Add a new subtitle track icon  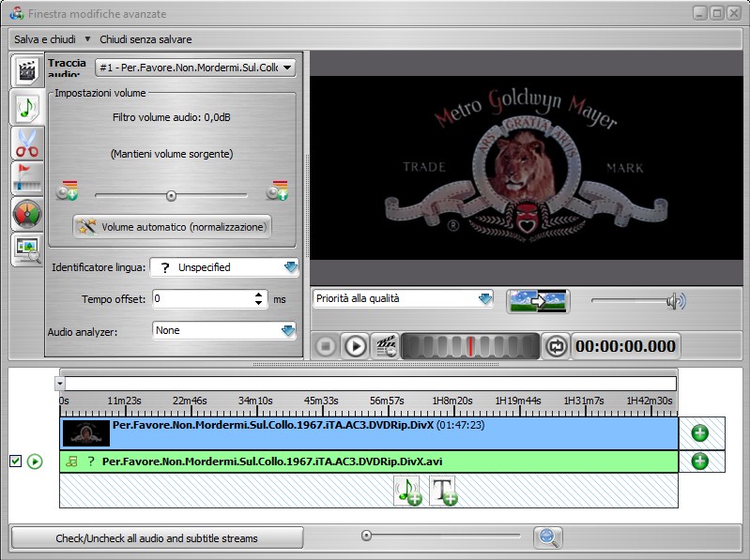pyautogui.click(x=443, y=491)
